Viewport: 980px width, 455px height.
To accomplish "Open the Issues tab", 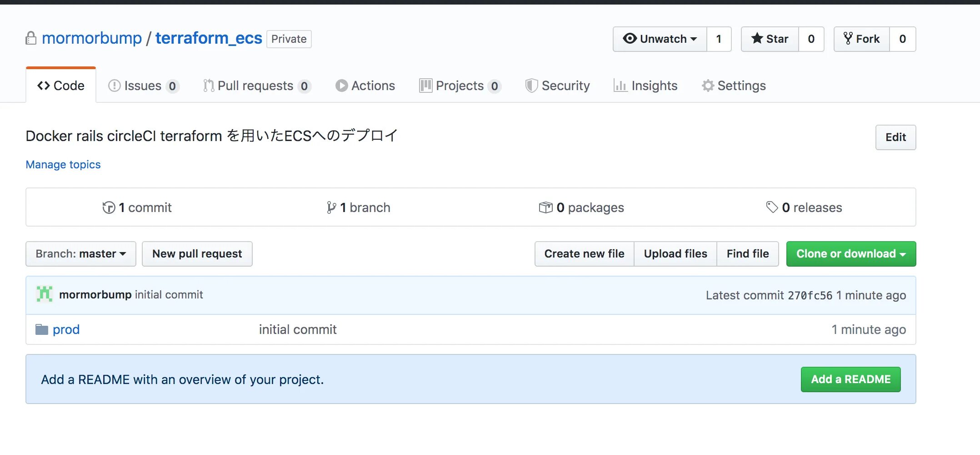I will click(144, 86).
